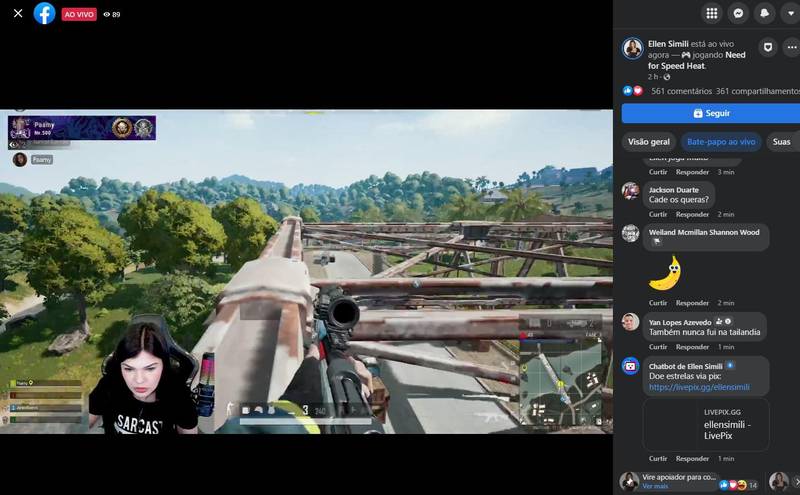Open the Chatbot de Ellen Simili avatar

631,366
